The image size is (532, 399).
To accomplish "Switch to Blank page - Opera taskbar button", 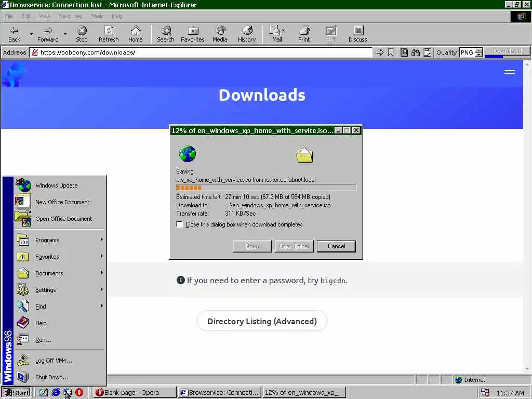I will pyautogui.click(x=135, y=393).
